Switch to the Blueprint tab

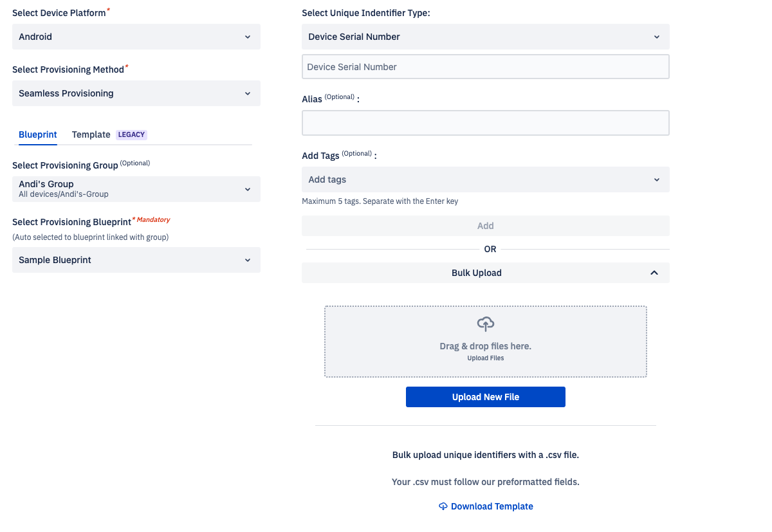(38, 134)
